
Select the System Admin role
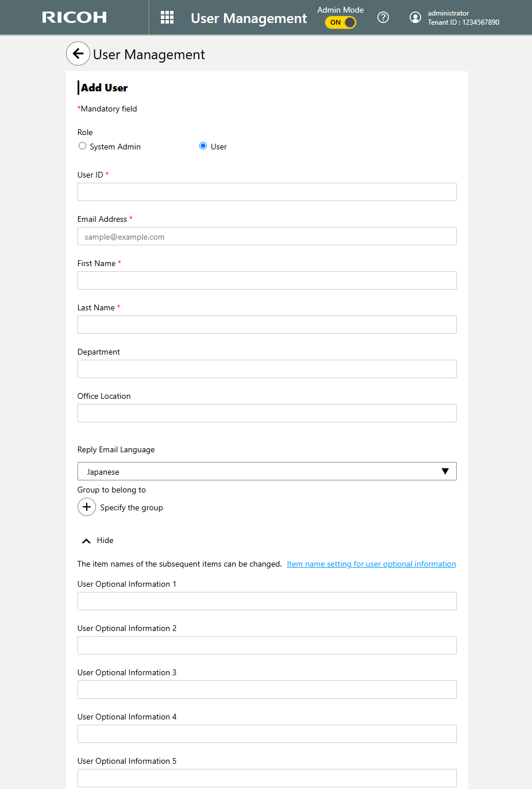tap(83, 147)
